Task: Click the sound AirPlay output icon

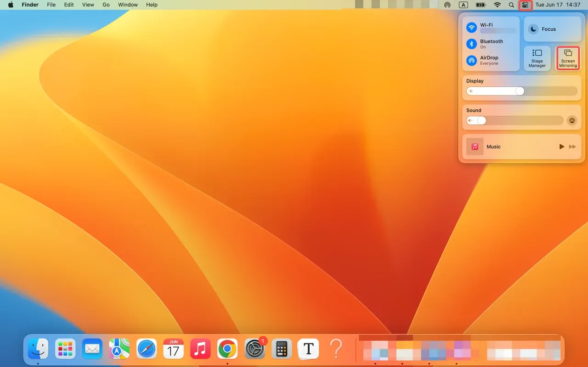Action: pos(572,120)
